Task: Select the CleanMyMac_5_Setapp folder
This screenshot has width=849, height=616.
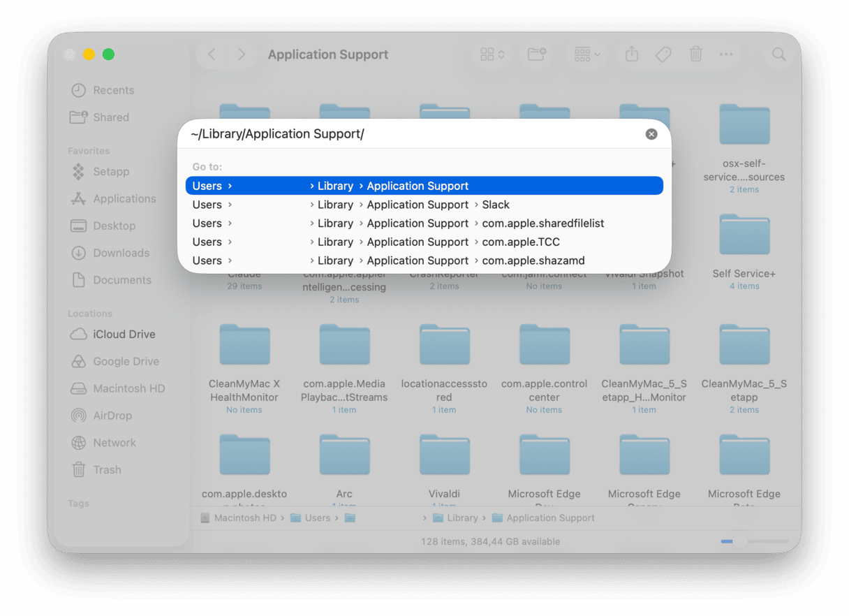Action: [x=744, y=345]
